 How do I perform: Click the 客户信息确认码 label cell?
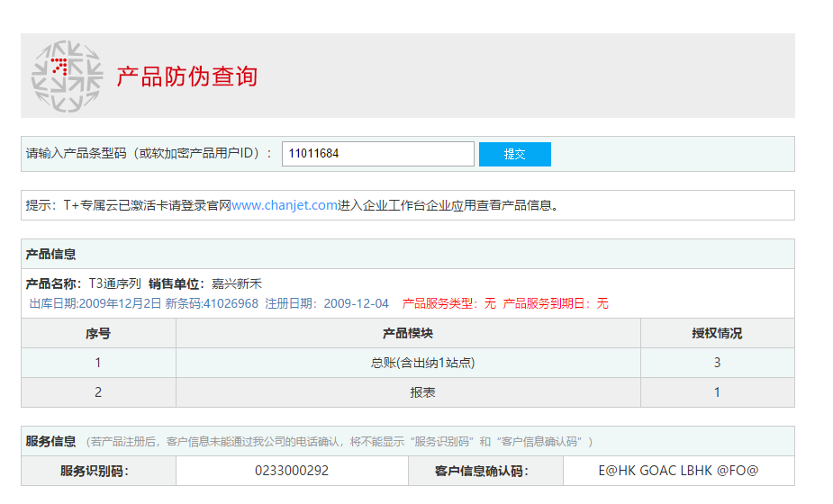(485, 471)
